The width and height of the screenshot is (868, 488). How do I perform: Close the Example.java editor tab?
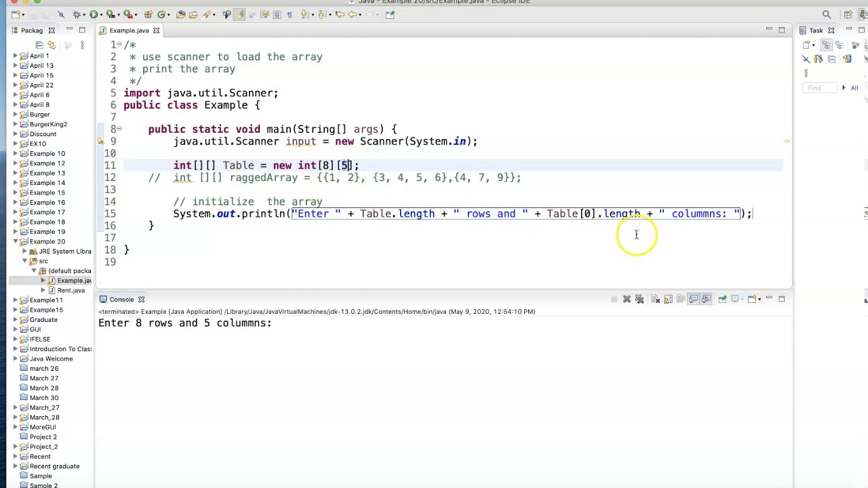coord(156,30)
